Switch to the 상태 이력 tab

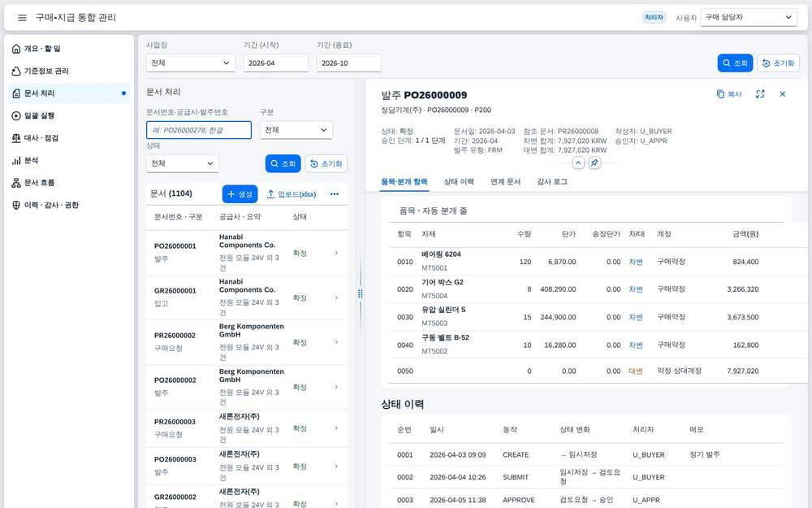coord(459,181)
